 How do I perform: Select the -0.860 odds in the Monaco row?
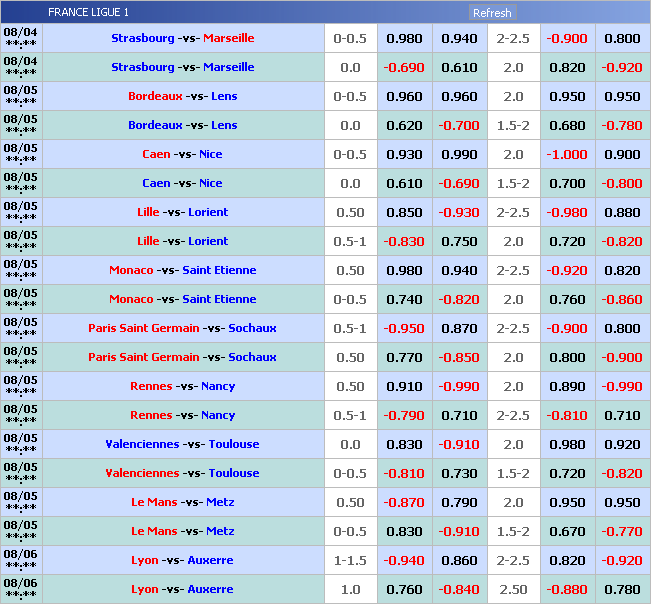coord(622,300)
